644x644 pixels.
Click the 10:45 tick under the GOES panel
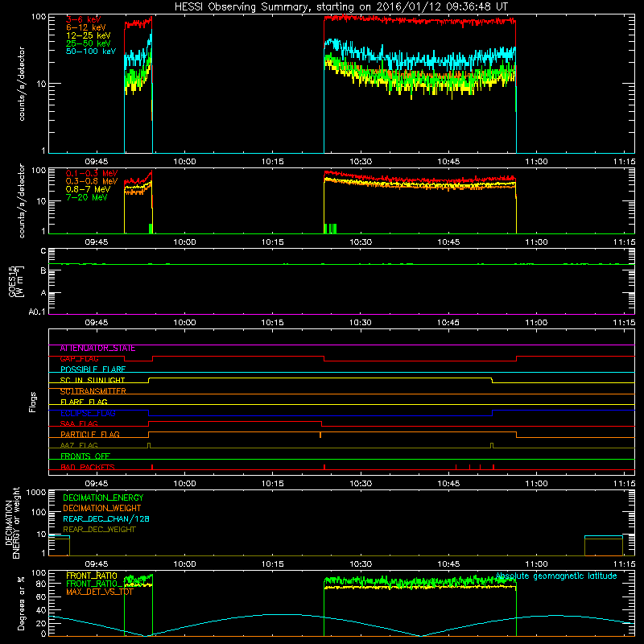(448, 323)
